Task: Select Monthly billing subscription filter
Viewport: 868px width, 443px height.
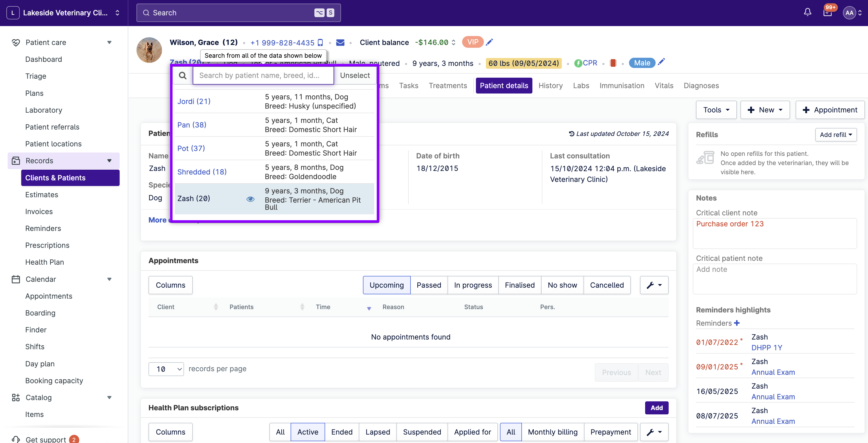Action: 553,432
